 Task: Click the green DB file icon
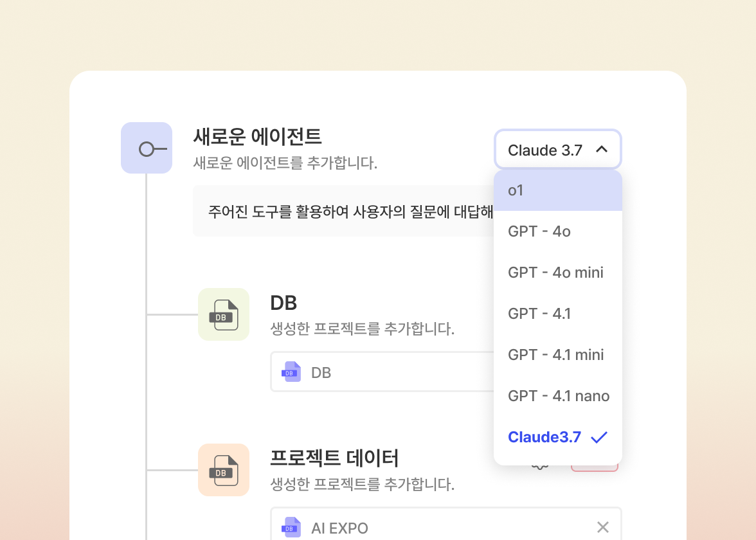pyautogui.click(x=224, y=314)
